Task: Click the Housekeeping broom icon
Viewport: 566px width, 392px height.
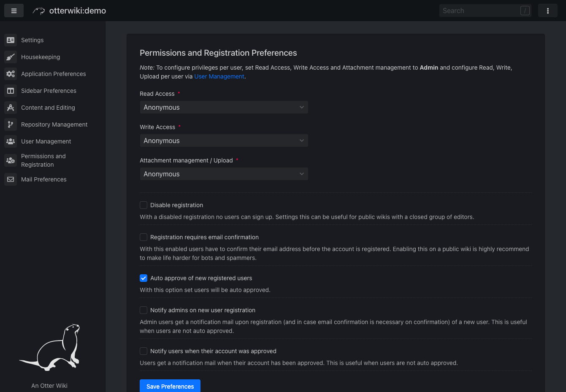Action: [x=11, y=57]
